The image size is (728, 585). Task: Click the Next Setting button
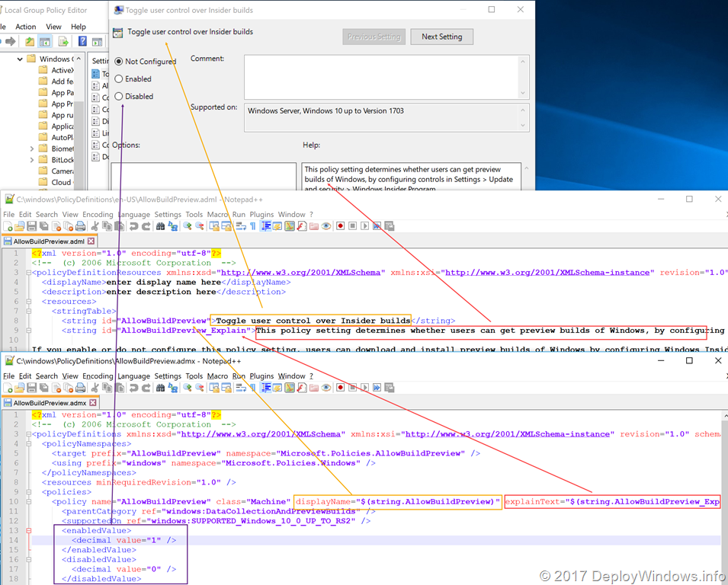[441, 37]
